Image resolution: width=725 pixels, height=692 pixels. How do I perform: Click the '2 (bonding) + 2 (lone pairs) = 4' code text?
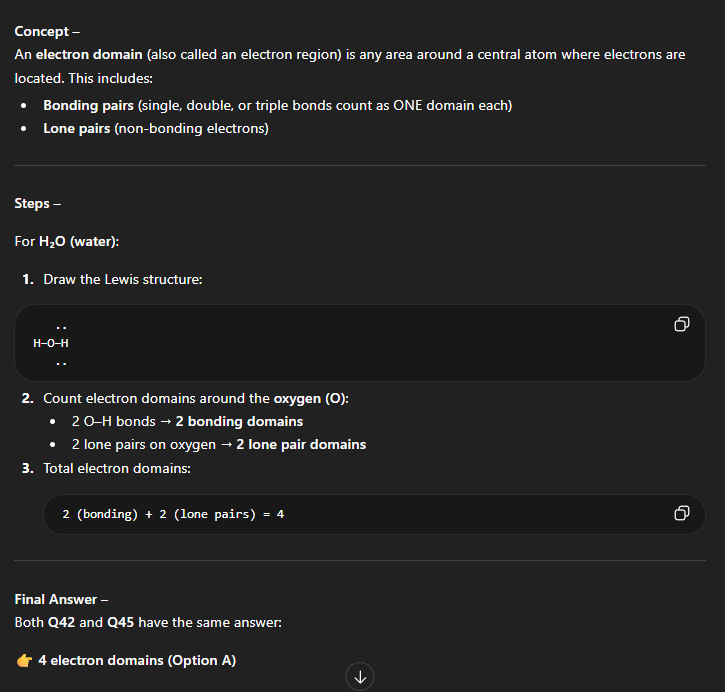[173, 514]
